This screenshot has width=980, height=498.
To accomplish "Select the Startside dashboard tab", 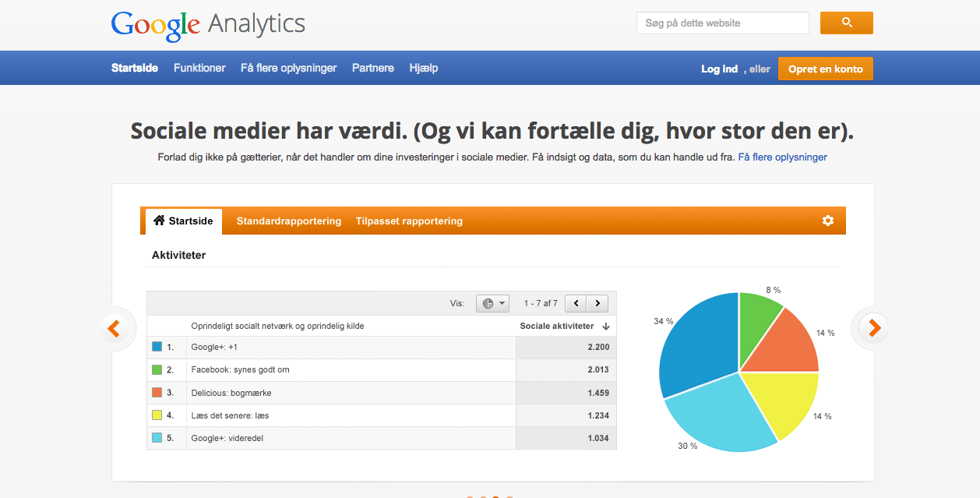I will pyautogui.click(x=184, y=221).
